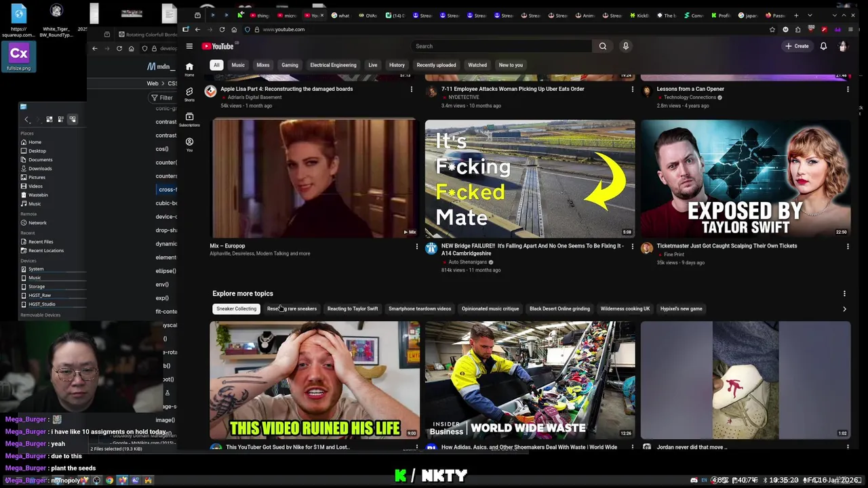
Task: Click the Filter button on MDN page
Action: point(162,98)
